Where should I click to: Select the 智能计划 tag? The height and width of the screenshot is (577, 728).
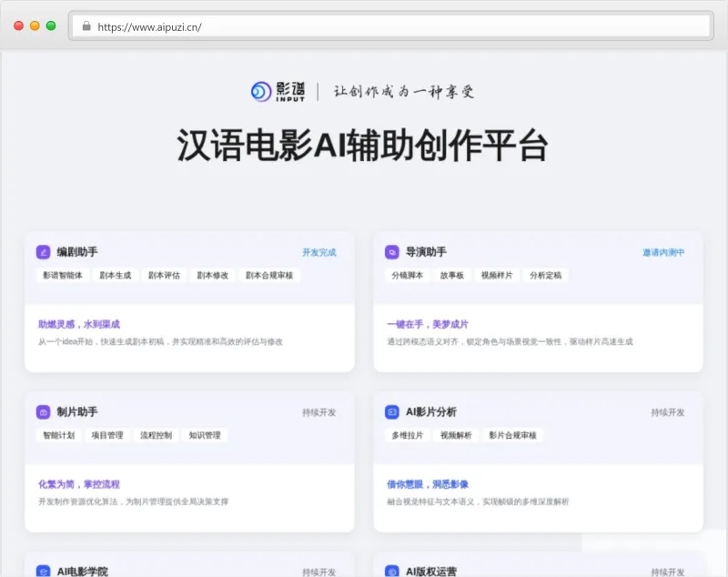[59, 435]
